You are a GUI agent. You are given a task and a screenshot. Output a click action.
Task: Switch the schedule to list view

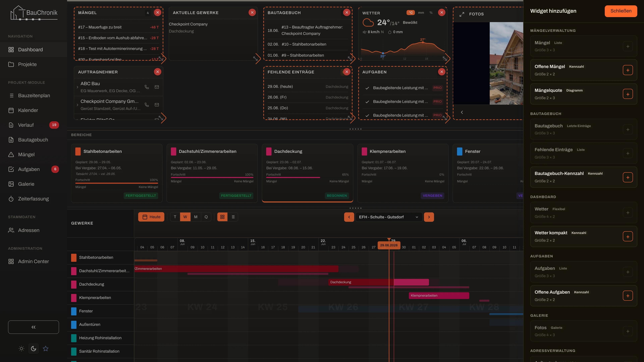point(233,217)
